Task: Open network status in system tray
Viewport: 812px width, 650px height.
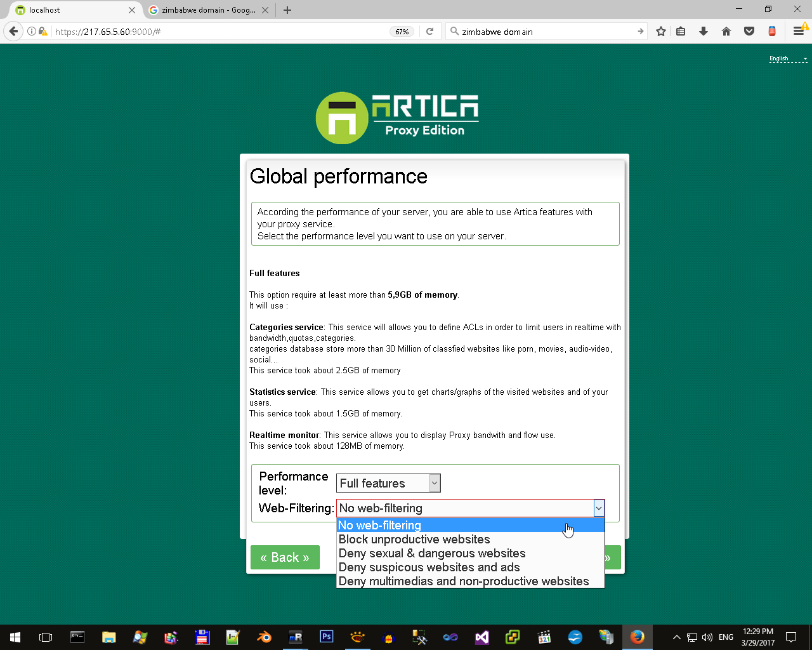Action: click(692, 637)
